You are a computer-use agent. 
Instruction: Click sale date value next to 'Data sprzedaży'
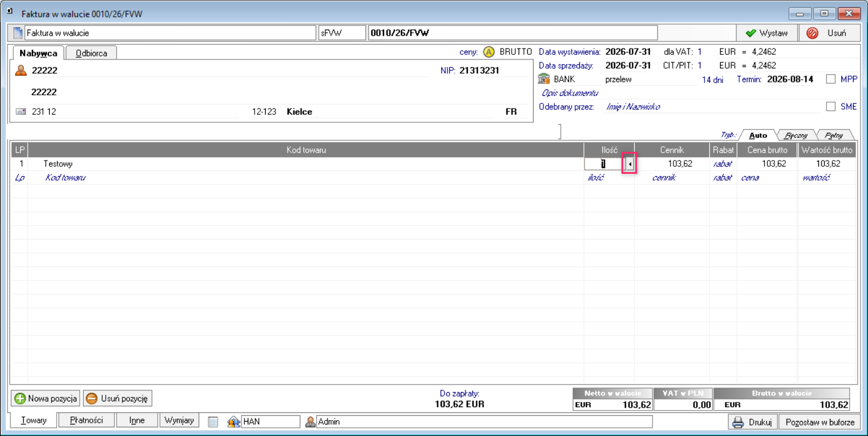(x=628, y=66)
